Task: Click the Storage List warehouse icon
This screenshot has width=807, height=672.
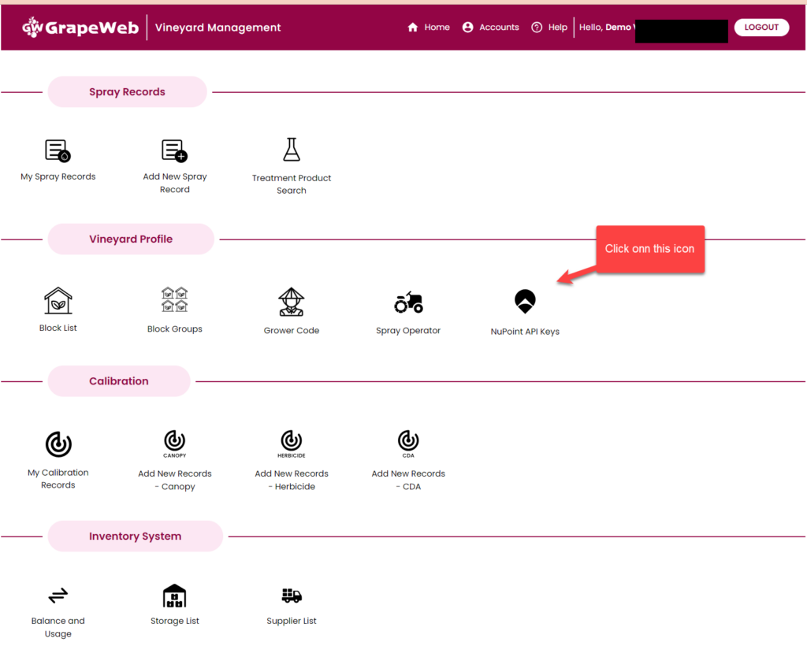Action: [174, 595]
